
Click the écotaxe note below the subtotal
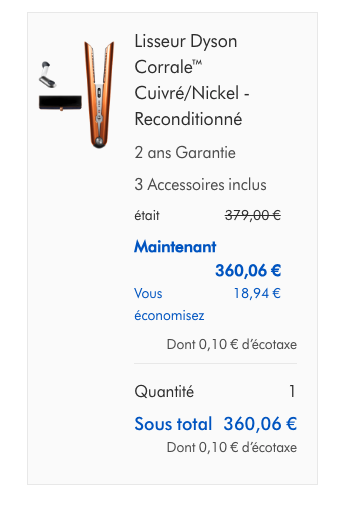232,447
